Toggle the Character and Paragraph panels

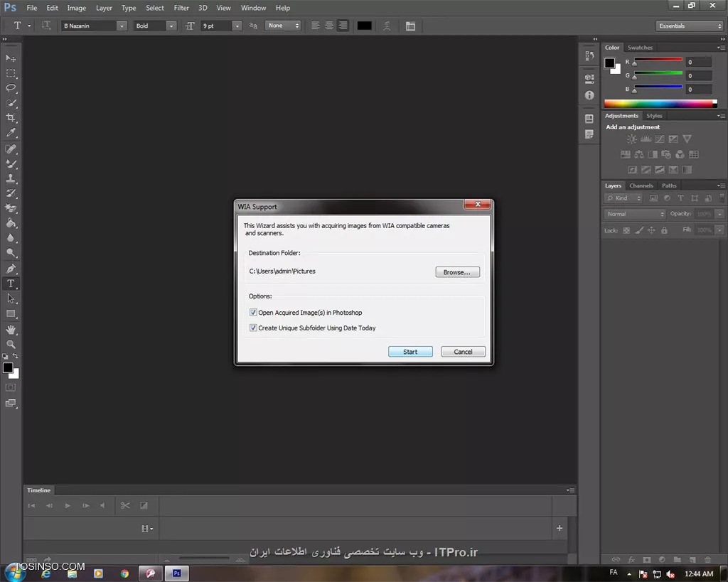click(410, 26)
